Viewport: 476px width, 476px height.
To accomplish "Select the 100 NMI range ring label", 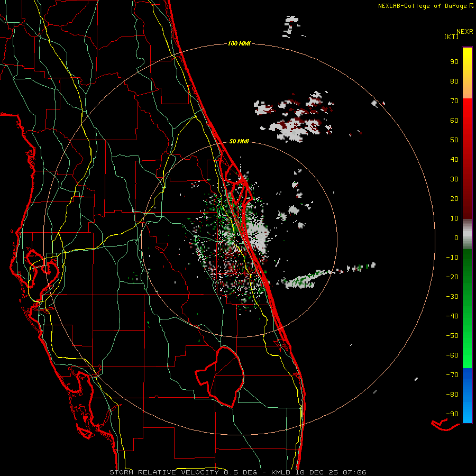I will [x=239, y=44].
